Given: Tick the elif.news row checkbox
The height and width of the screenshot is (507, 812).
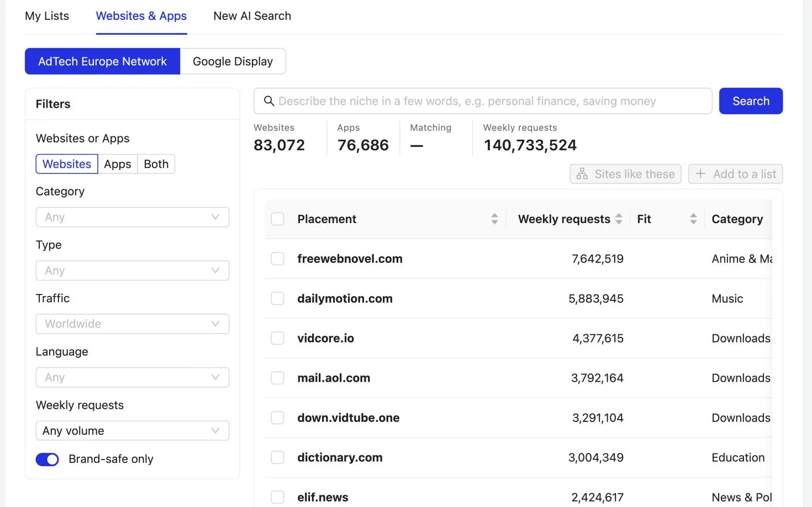Looking at the screenshot, I should (x=278, y=498).
